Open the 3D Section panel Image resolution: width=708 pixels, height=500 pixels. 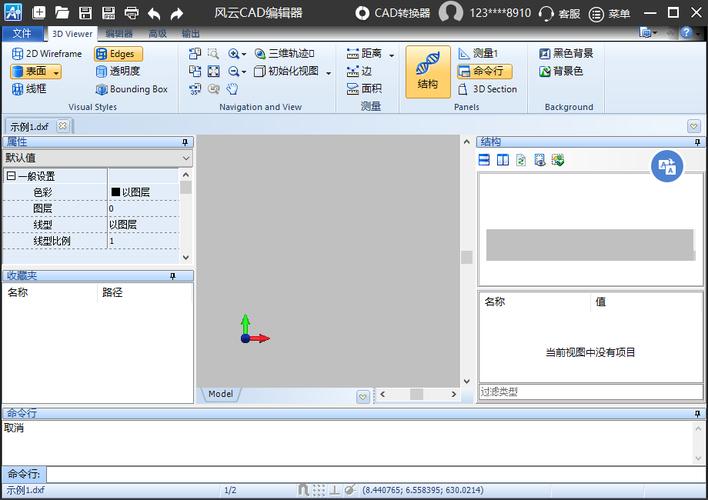pos(488,89)
